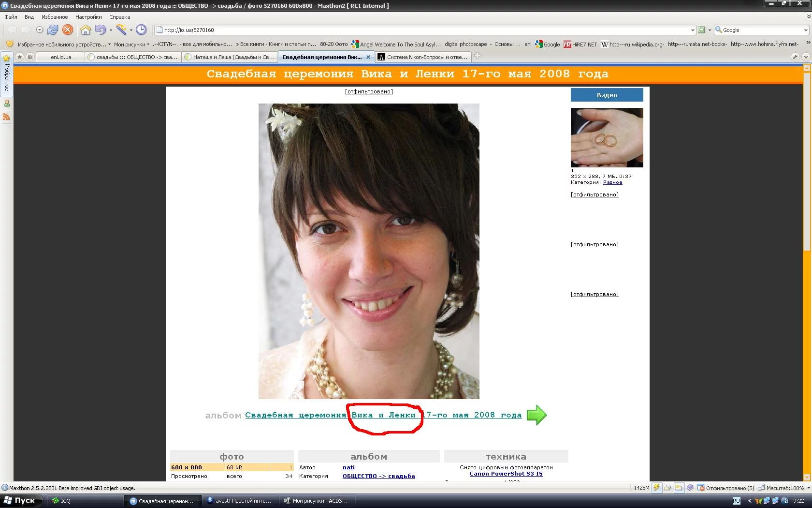Screen dimensions: 812x508
Task: Click the tab grid view icon
Action: pyautogui.click(x=30, y=57)
